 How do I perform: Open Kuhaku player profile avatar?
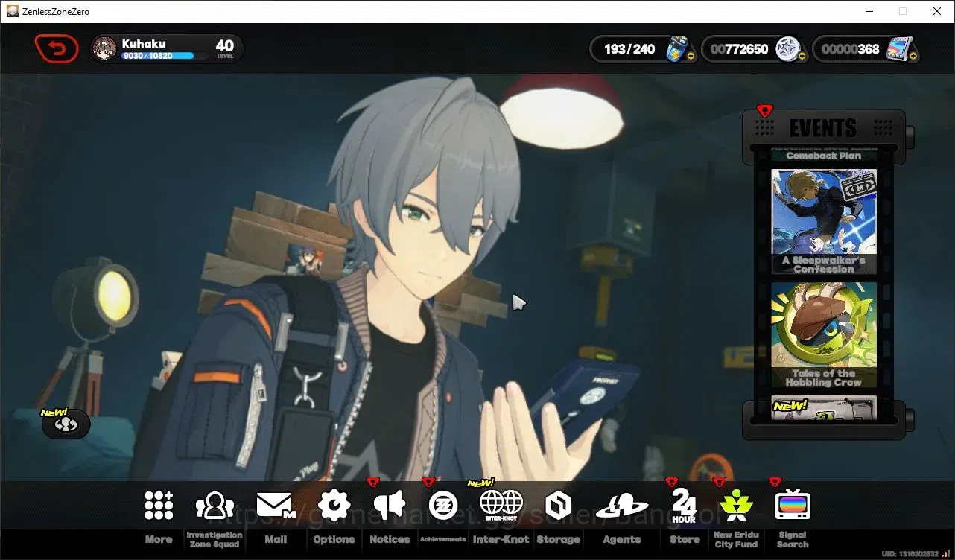[104, 49]
